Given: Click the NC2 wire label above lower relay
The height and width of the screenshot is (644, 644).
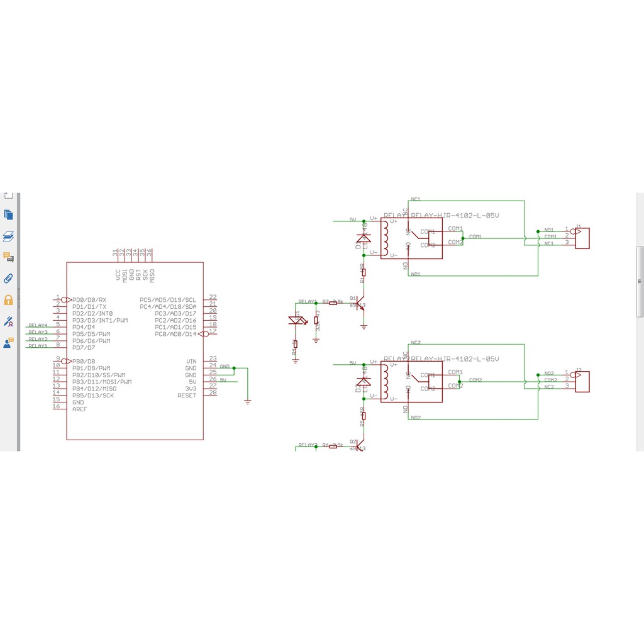Looking at the screenshot, I should 416,342.
